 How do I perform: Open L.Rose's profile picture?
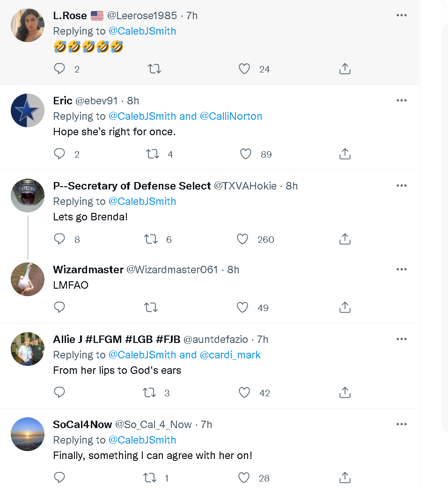point(28,25)
